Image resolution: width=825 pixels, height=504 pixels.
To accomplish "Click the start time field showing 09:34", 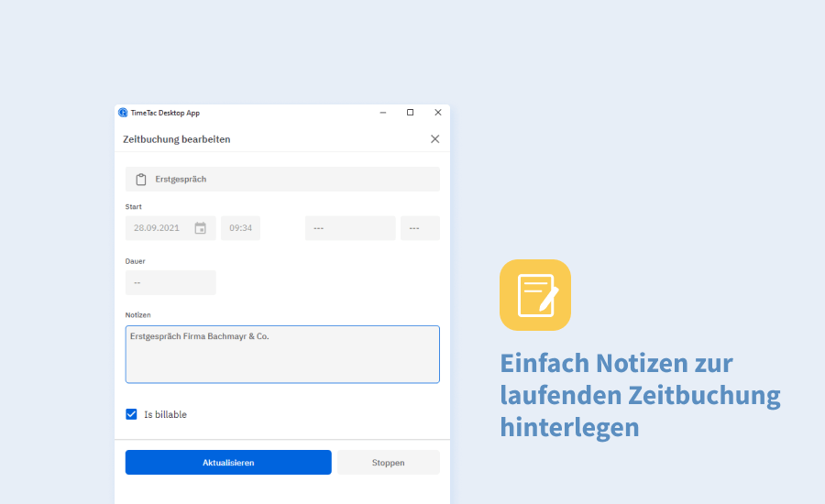I will click(240, 228).
